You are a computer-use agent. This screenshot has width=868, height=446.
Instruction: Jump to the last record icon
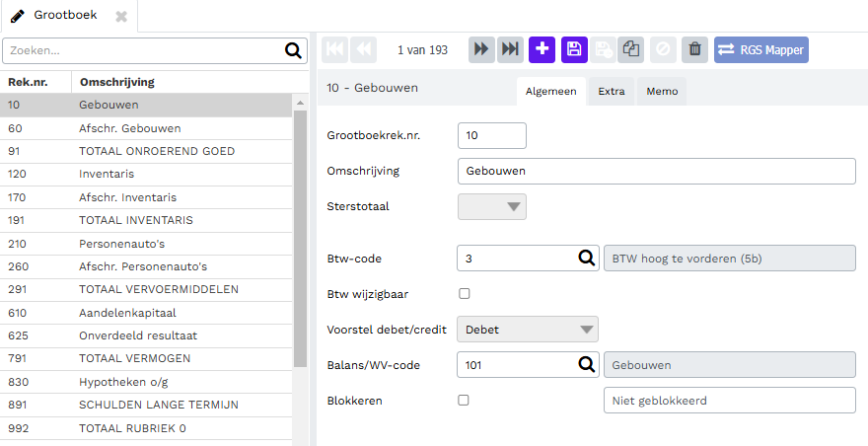tap(510, 50)
